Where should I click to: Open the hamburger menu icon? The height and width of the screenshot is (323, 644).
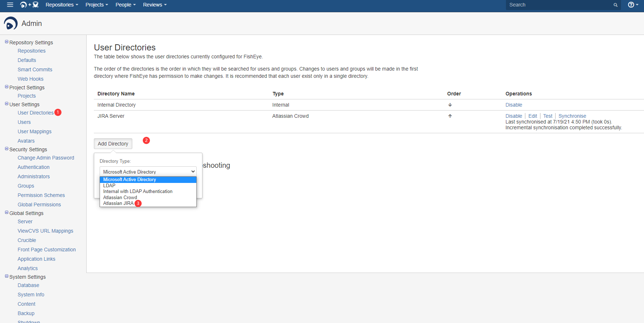pos(10,5)
